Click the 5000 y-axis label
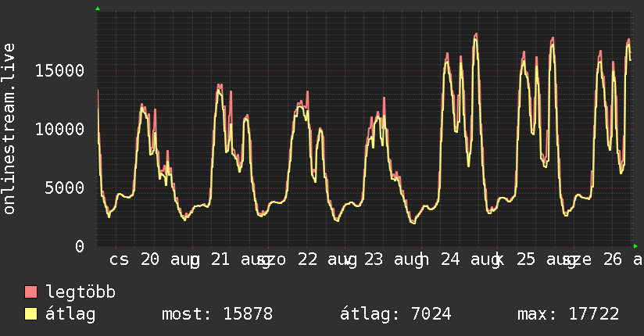Image resolution: width=644 pixels, height=336 pixels. tap(65, 188)
